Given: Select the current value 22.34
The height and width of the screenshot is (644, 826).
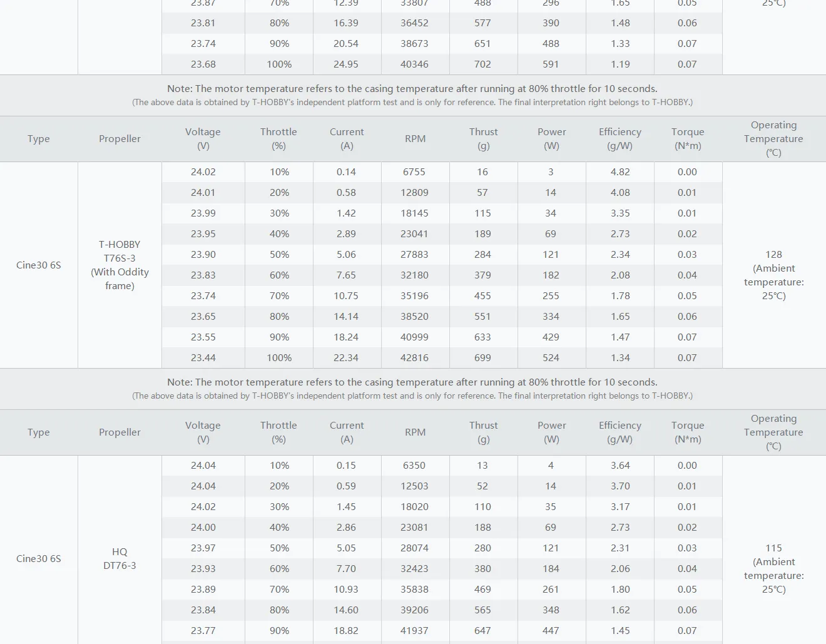Looking at the screenshot, I should pyautogui.click(x=346, y=358).
